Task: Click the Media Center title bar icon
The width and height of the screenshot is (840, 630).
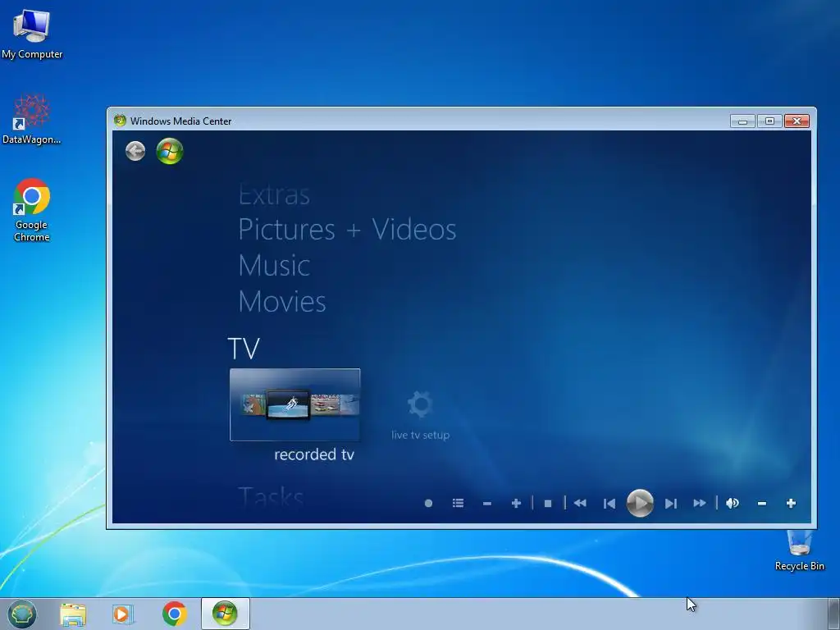Action: click(120, 121)
